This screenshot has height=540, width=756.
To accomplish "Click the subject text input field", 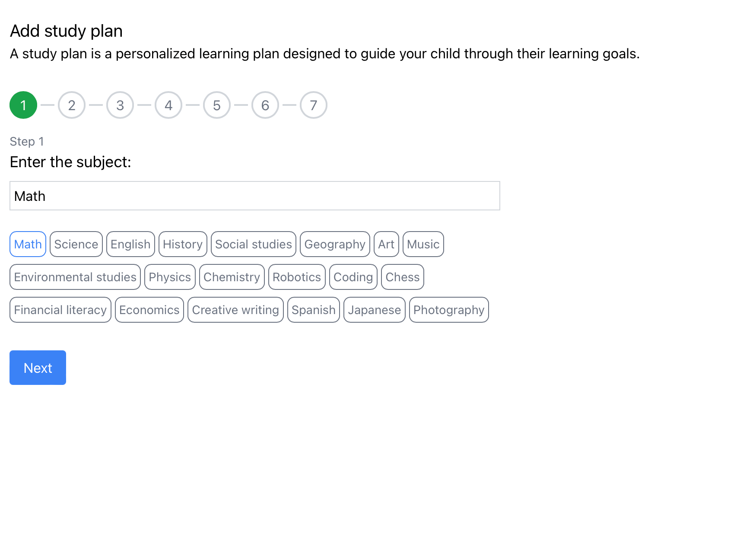I will click(255, 196).
